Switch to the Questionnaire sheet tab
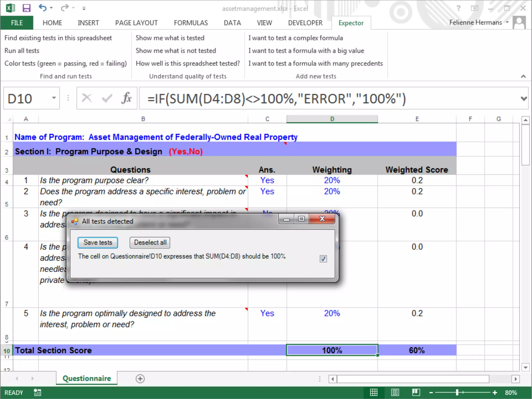 tap(87, 378)
